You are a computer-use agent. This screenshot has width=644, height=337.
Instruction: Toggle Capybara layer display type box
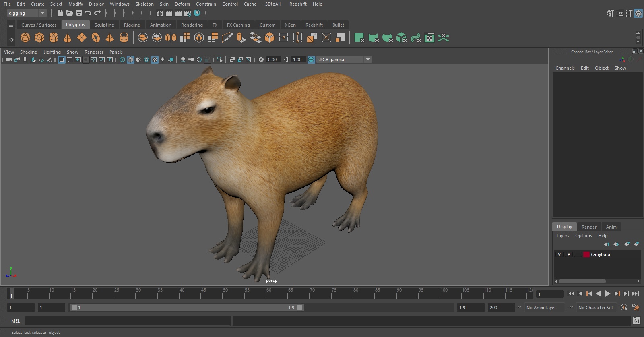[x=578, y=254]
